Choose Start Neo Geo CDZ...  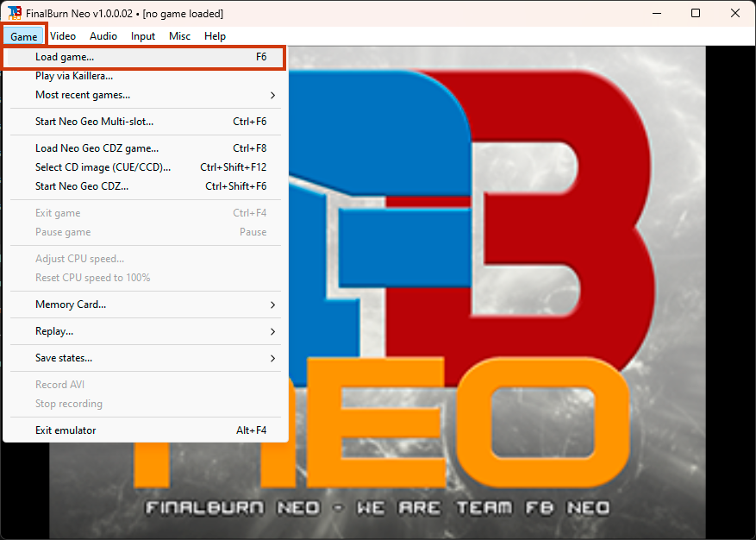click(x=145, y=186)
